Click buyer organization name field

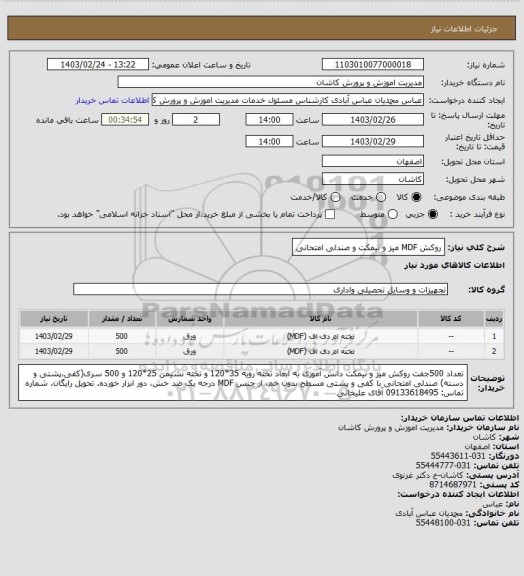pyautogui.click(x=270, y=82)
